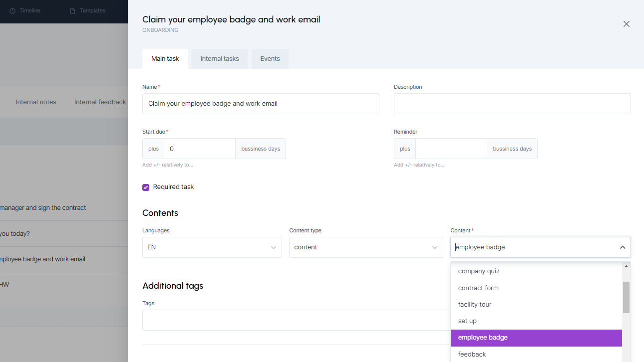Image resolution: width=644 pixels, height=362 pixels.
Task: Toggle the Reminder plus prefix
Action: point(405,149)
